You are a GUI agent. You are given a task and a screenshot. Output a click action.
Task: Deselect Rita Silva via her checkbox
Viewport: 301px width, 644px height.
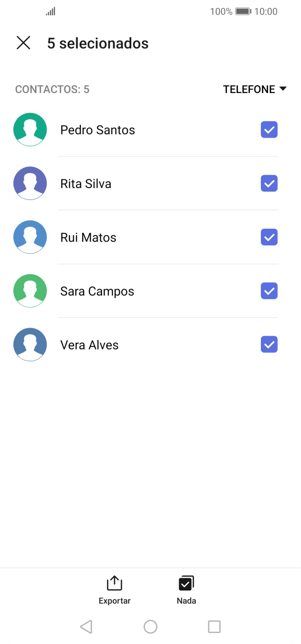click(x=269, y=183)
